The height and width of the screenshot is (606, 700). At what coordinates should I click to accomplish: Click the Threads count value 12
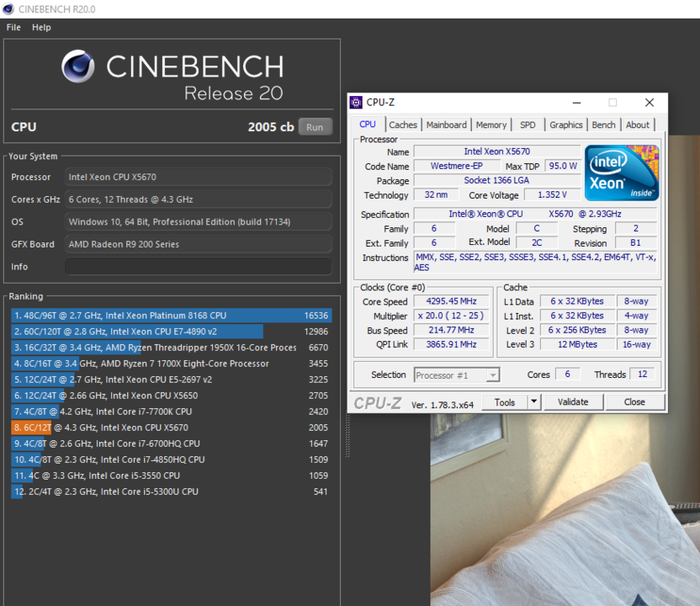(x=642, y=375)
